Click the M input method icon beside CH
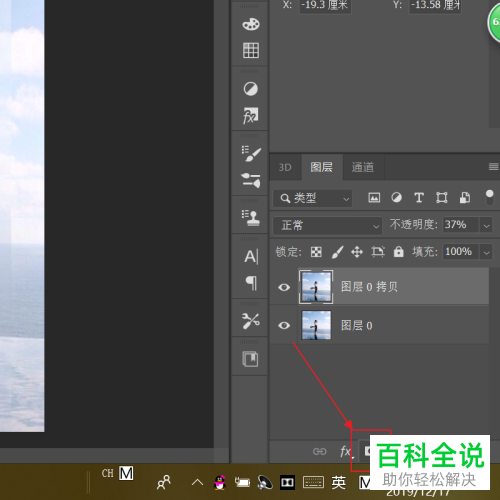The width and height of the screenshot is (500, 500). click(x=126, y=473)
